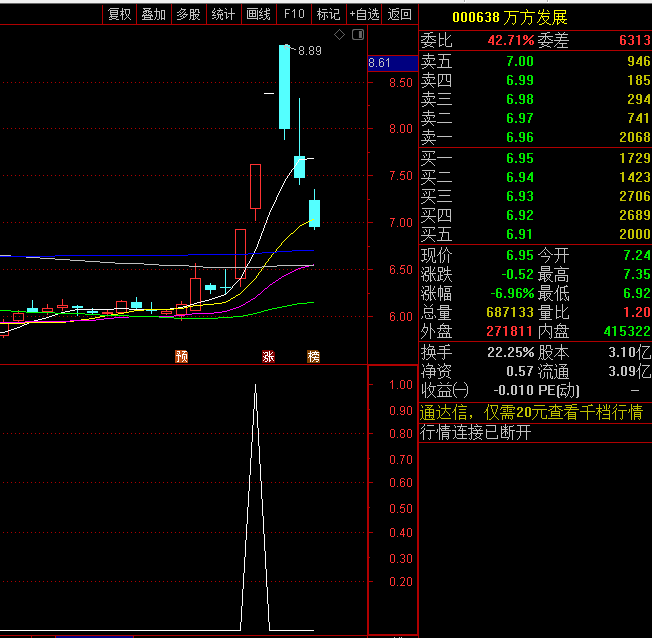
Task: Click the 复权 toolbar button
Action: click(120, 15)
